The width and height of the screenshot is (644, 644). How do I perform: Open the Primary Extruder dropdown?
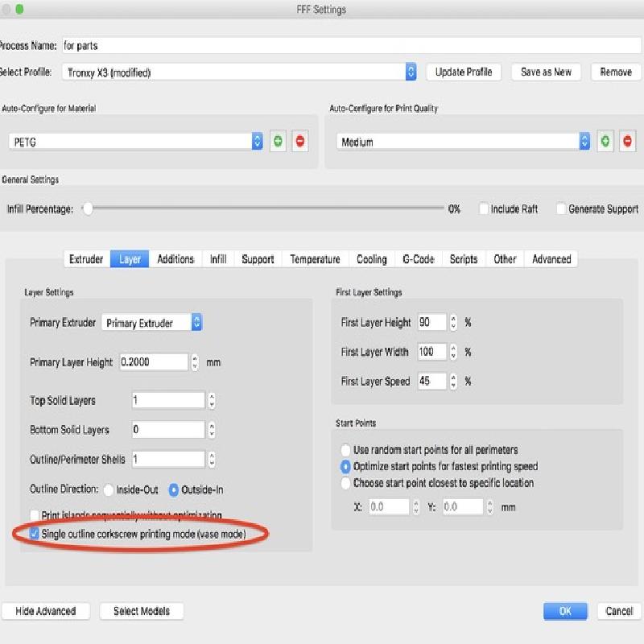pyautogui.click(x=152, y=323)
